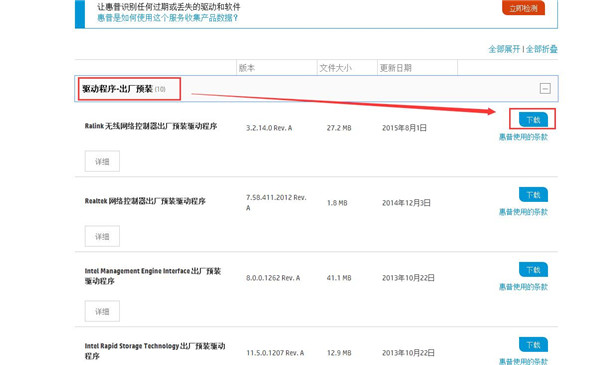
Task: Open 惠普使用的条款 for Intel Management Engine
Action: pos(523,287)
